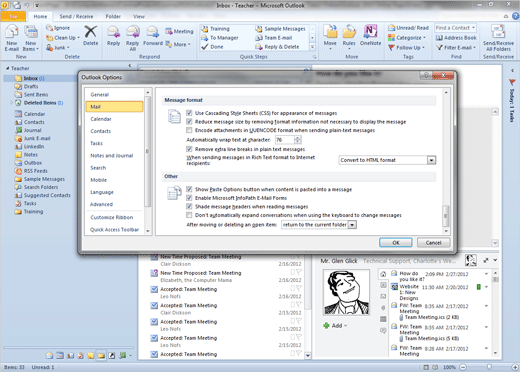Toggle Remove extra line breaks checkbox
This screenshot has height=372, width=520.
[189, 149]
